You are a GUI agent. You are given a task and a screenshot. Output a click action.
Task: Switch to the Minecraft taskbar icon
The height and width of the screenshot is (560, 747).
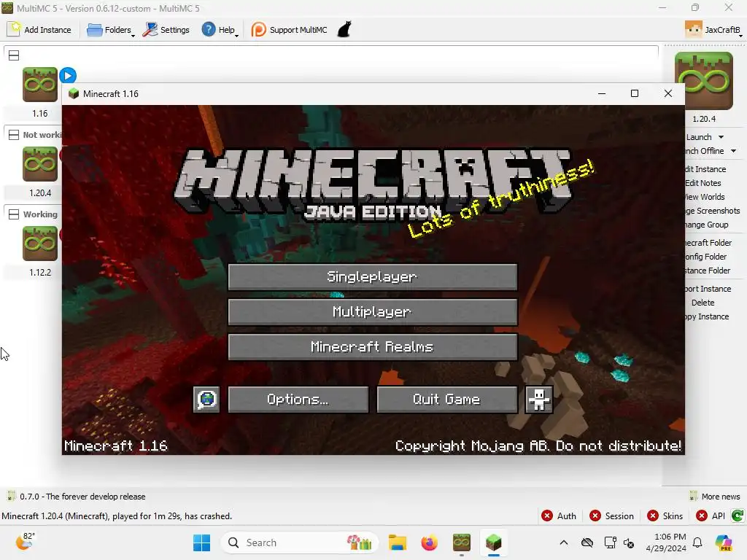point(494,542)
